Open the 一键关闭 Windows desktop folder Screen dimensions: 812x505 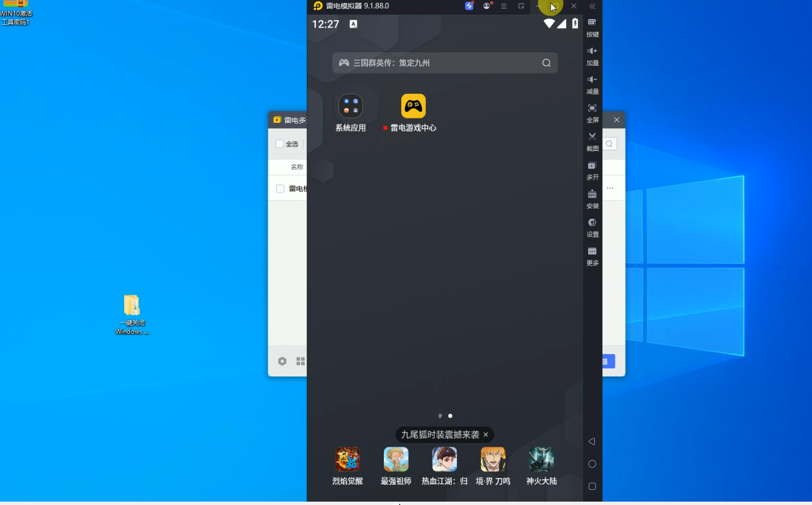click(x=132, y=306)
